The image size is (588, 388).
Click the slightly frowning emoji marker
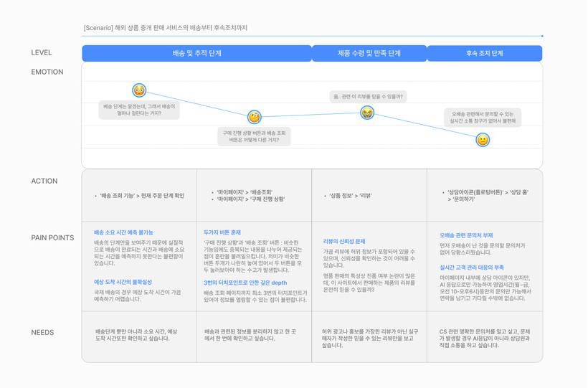483,140
